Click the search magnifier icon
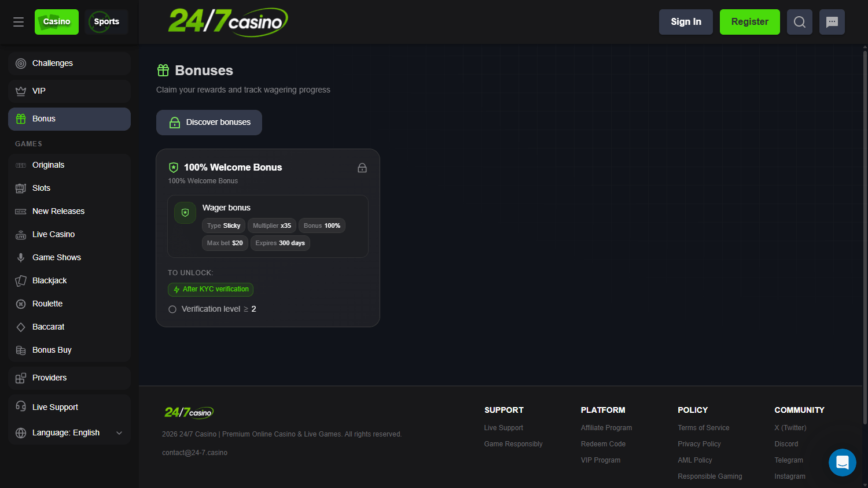The image size is (868, 488). pyautogui.click(x=800, y=22)
